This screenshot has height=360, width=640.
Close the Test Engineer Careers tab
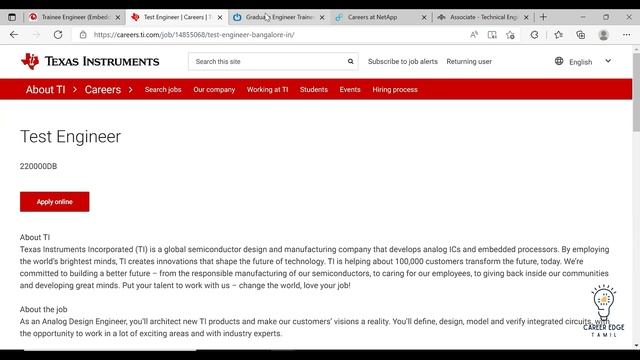[x=220, y=17]
